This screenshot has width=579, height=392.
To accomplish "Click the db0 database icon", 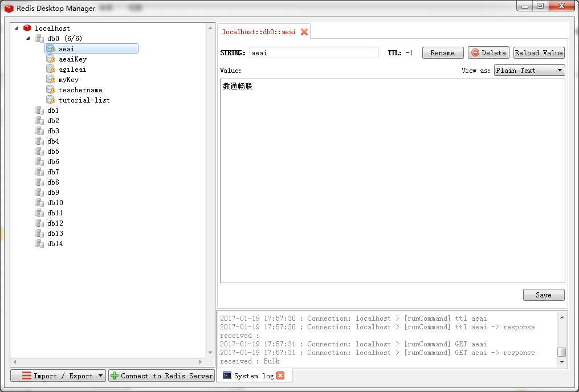I will [39, 38].
